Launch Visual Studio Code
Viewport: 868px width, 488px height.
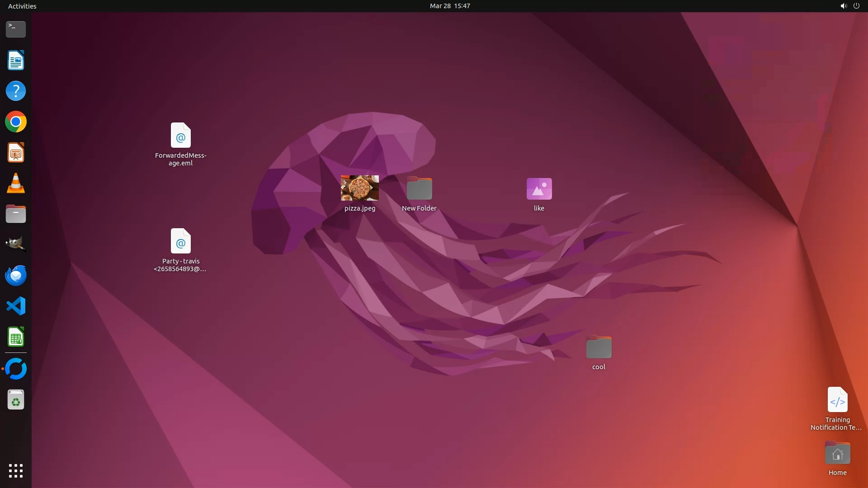click(16, 306)
